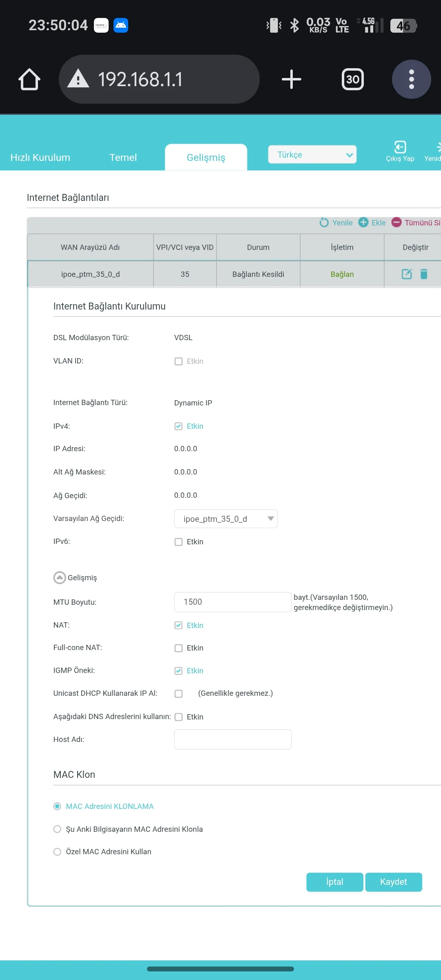Enable the IPv6 Etkin checkbox
441x980 pixels.
point(178,542)
